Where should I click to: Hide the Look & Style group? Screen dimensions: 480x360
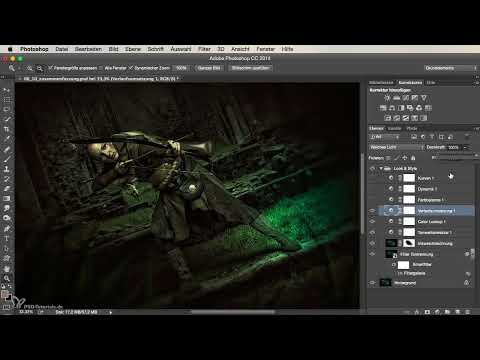pyautogui.click(x=372, y=168)
